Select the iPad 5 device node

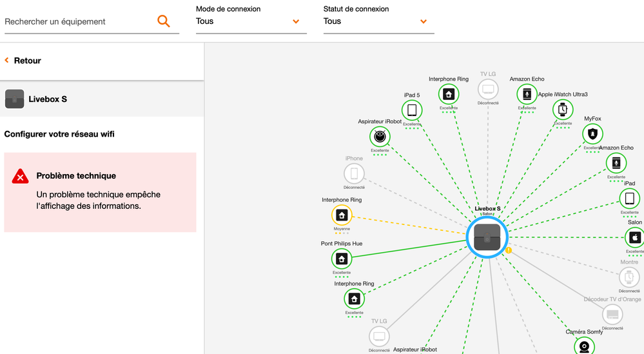(x=412, y=110)
